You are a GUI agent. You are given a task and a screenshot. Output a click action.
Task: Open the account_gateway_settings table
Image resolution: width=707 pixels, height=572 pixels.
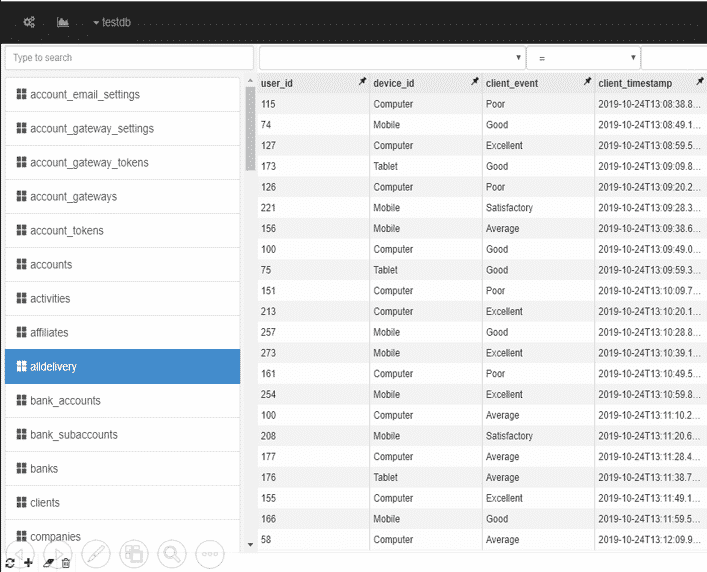[122, 128]
